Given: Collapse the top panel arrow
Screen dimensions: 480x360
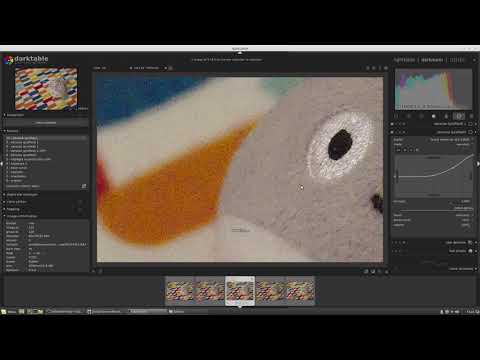Looking at the screenshot, I should pyautogui.click(x=240, y=53).
